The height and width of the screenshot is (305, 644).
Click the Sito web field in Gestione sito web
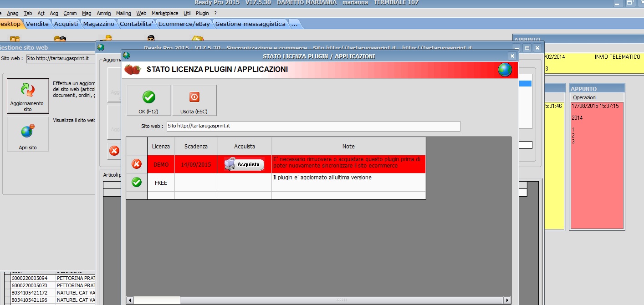(x=60, y=58)
